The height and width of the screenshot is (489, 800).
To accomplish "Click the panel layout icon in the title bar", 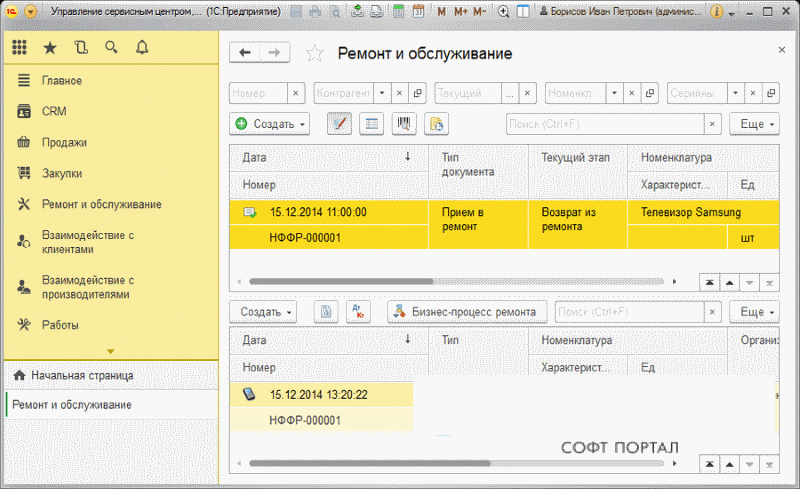I will click(x=523, y=11).
